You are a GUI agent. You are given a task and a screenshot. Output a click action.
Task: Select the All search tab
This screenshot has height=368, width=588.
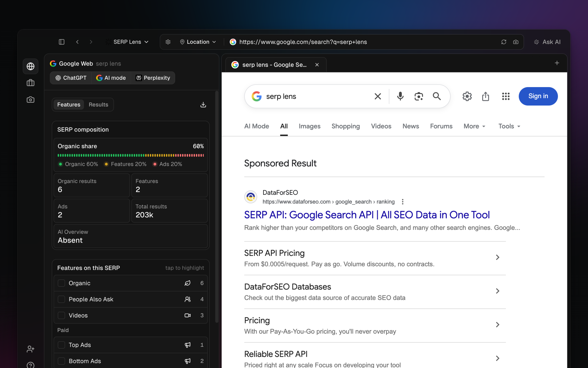[284, 126]
